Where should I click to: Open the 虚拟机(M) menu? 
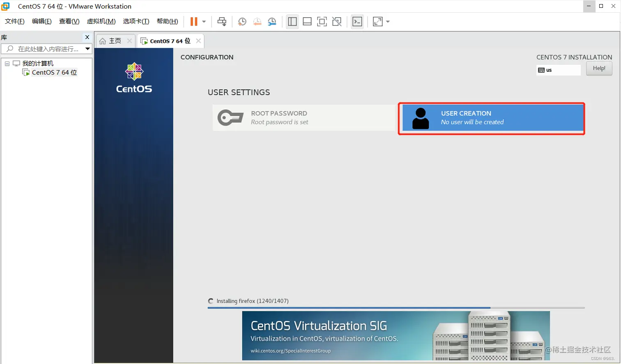tap(101, 21)
